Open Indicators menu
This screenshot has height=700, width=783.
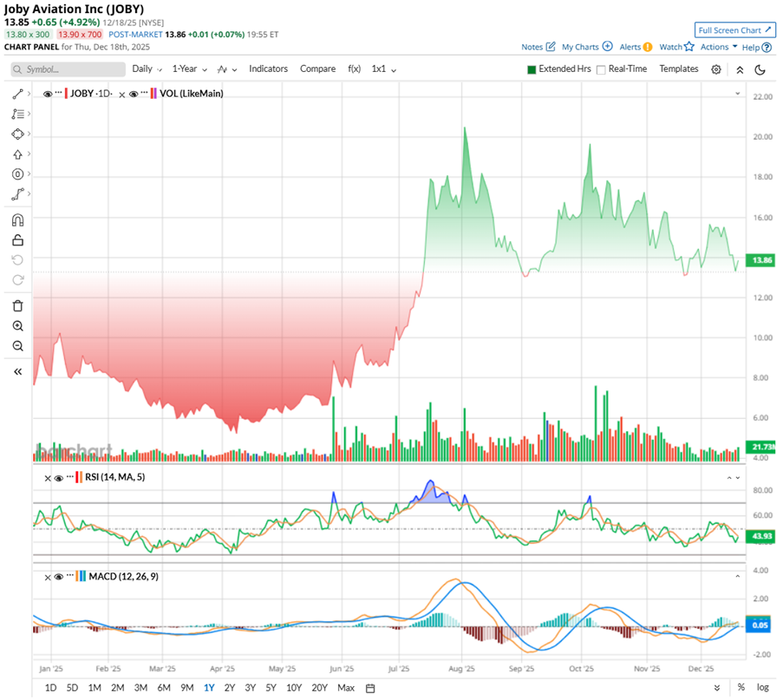(268, 69)
